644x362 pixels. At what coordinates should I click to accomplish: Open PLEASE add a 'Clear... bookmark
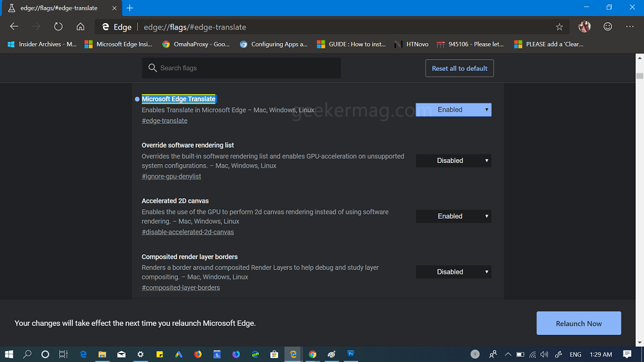click(549, 44)
